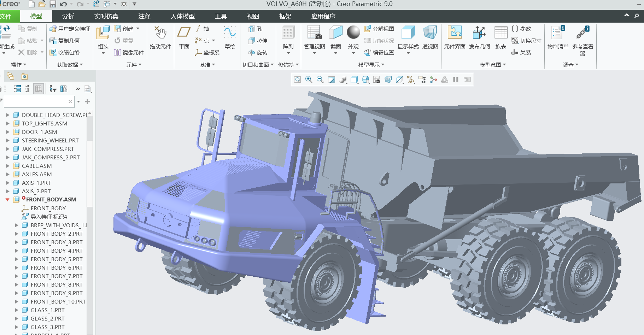The width and height of the screenshot is (644, 335).
Task: Click the Publish Geometry (发布几何) icon
Action: point(479,33)
